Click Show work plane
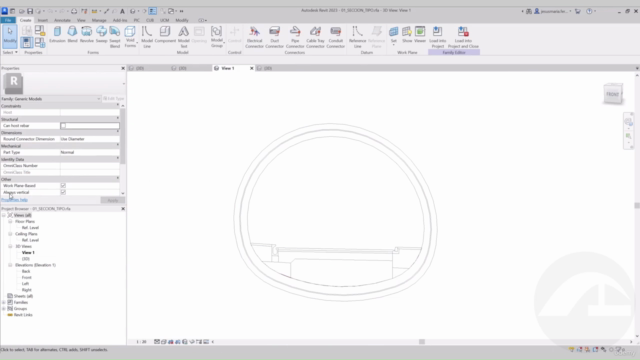This screenshot has width=640, height=360. pyautogui.click(x=407, y=35)
